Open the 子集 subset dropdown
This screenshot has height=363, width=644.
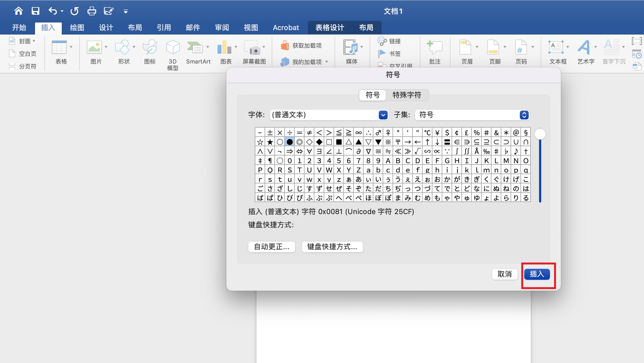[524, 115]
